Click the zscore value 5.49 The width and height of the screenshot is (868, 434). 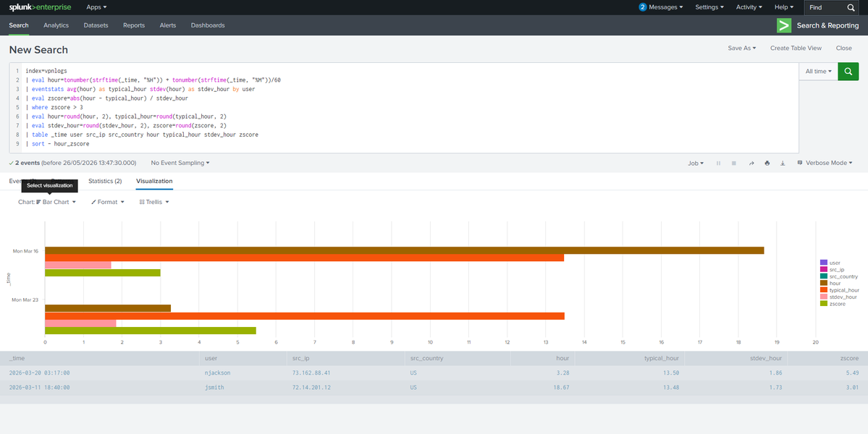pyautogui.click(x=852, y=373)
